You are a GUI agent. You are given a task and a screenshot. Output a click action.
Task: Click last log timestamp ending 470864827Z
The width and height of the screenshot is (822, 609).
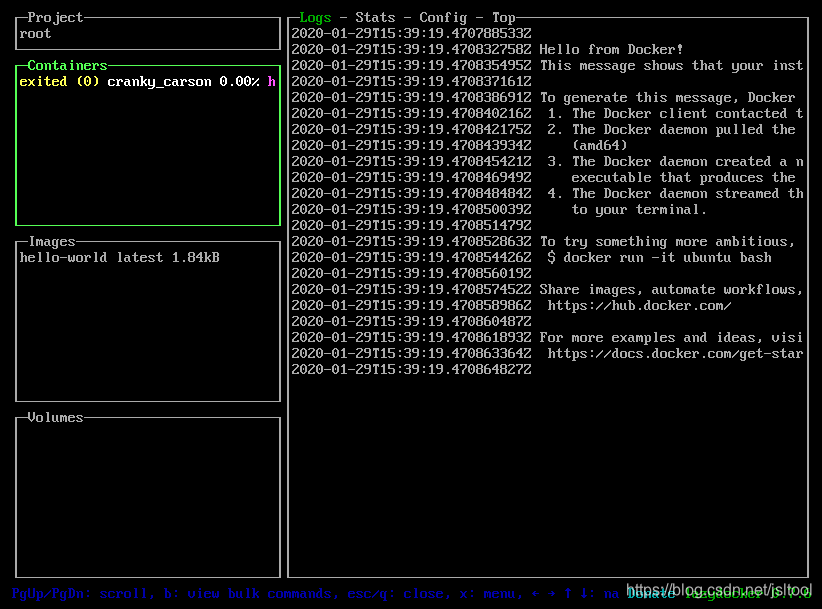412,369
